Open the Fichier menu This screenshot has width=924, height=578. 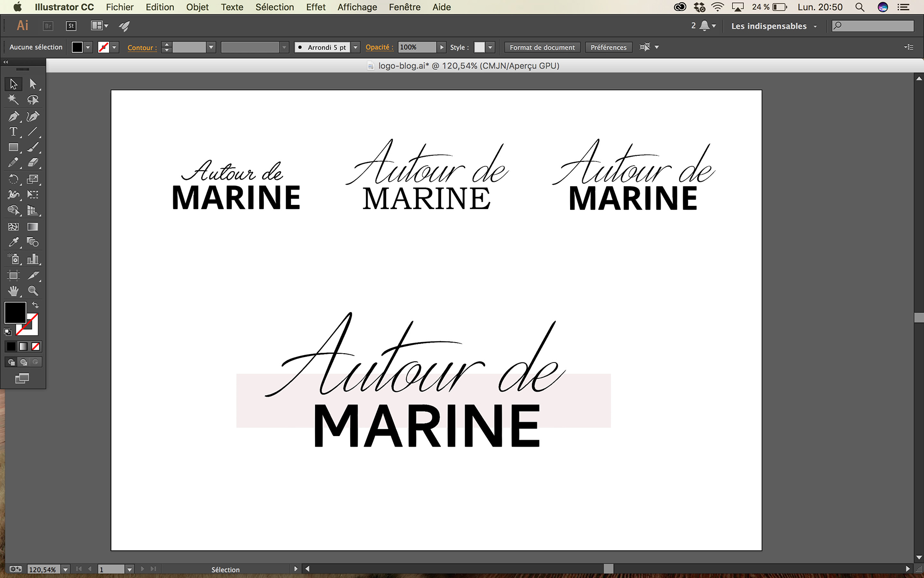point(120,7)
